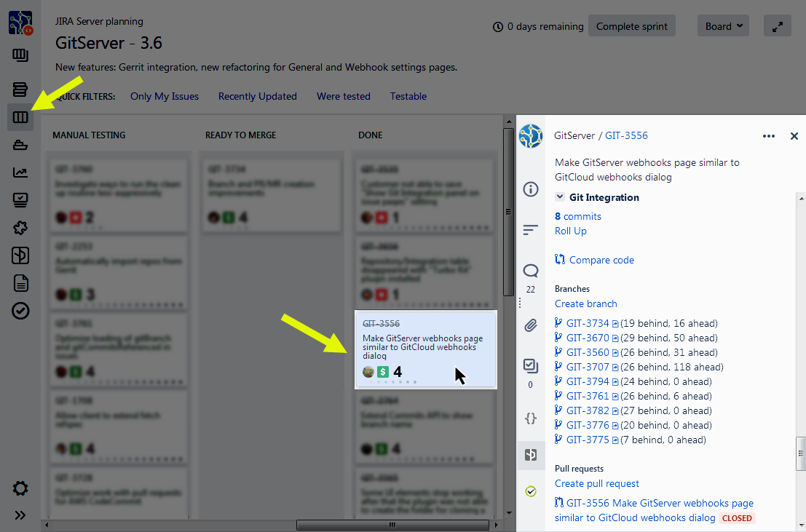This screenshot has width=806, height=532.
Task: Open the Board dropdown menu
Action: click(723, 26)
